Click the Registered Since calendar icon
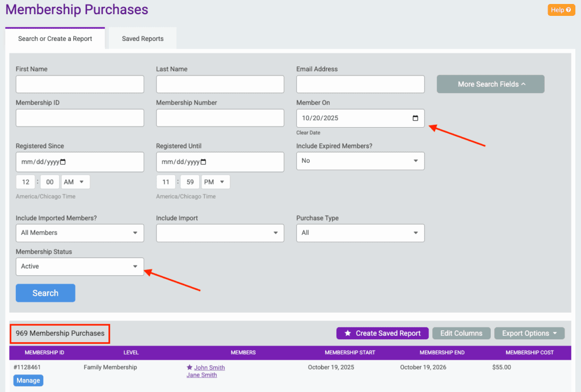This screenshot has height=392, width=581. click(x=62, y=162)
